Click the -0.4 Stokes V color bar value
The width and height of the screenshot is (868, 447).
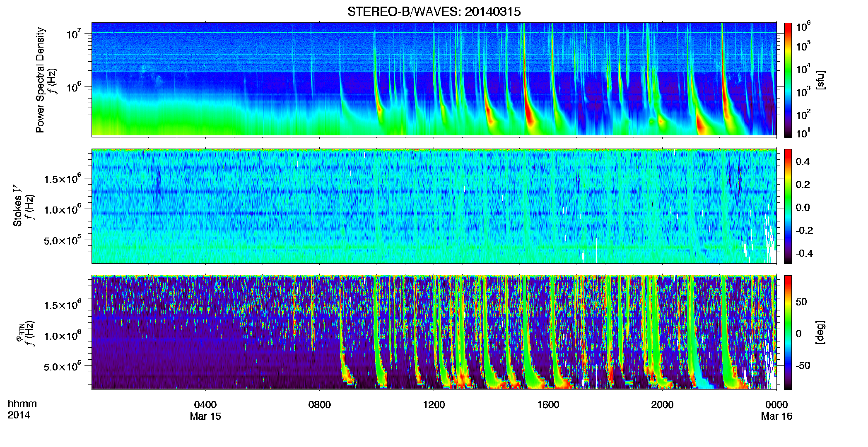tap(804, 253)
